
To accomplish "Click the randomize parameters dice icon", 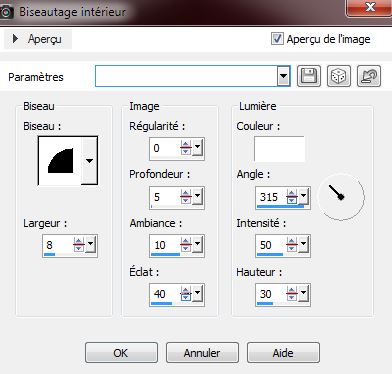I will (x=339, y=76).
